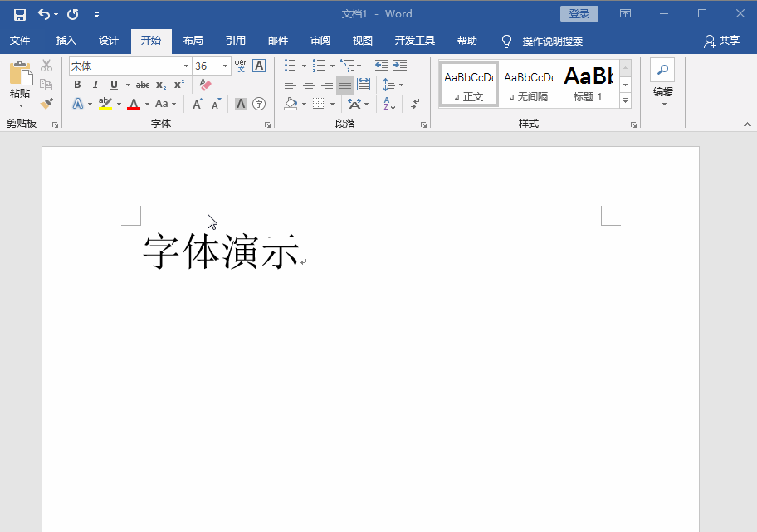757x532 pixels.
Task: Clear all formatting with the eraser icon
Action: coord(204,85)
